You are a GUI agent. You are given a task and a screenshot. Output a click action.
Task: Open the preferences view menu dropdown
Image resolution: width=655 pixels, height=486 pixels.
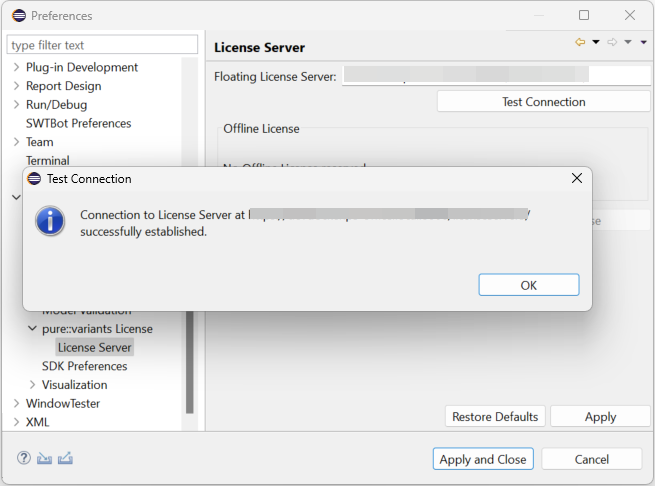tap(644, 42)
